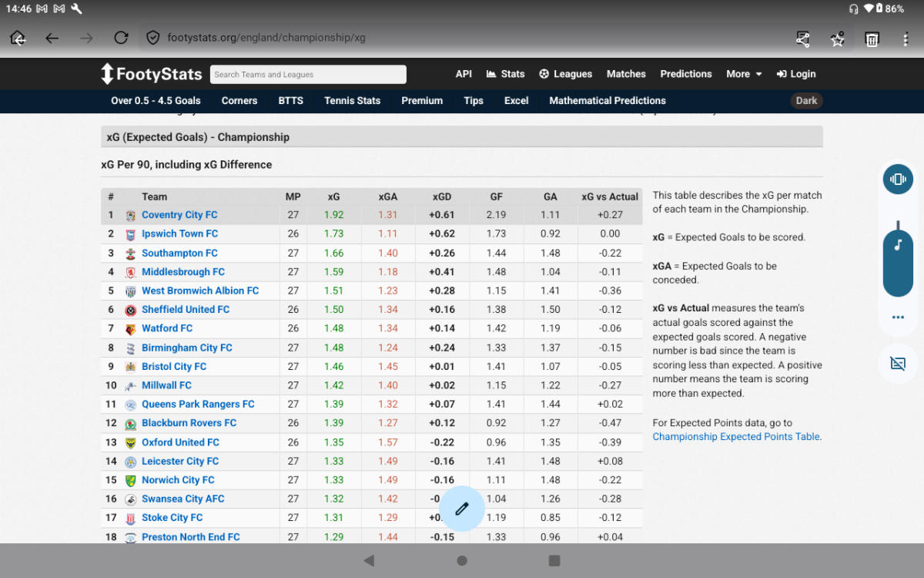Focus the Search Teams and Leagues field
924x578 pixels.
point(308,75)
